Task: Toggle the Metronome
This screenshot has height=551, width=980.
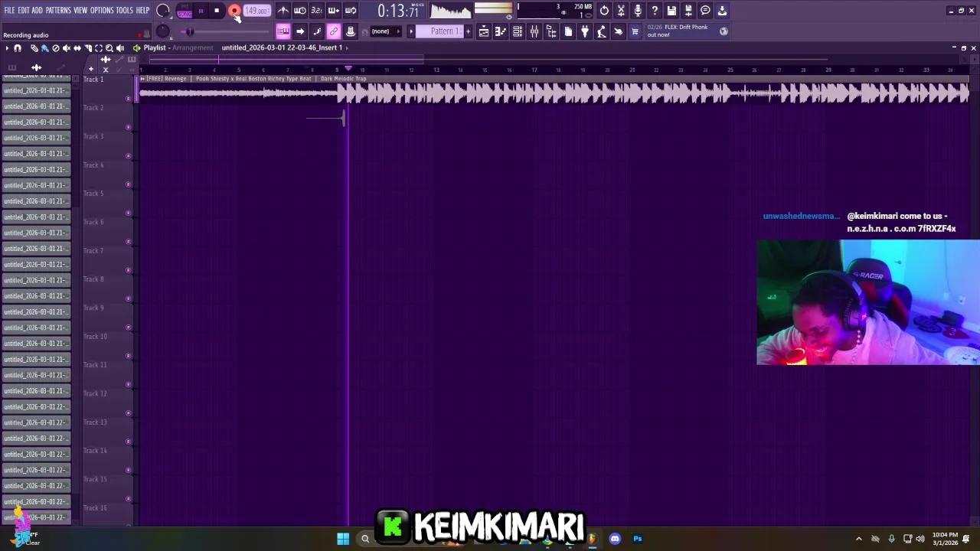Action: click(283, 11)
